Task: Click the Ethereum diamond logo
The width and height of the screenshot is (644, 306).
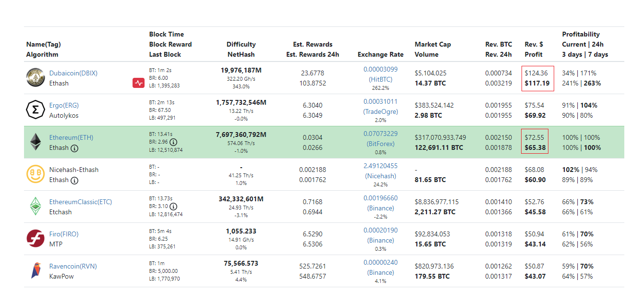Action: point(36,142)
